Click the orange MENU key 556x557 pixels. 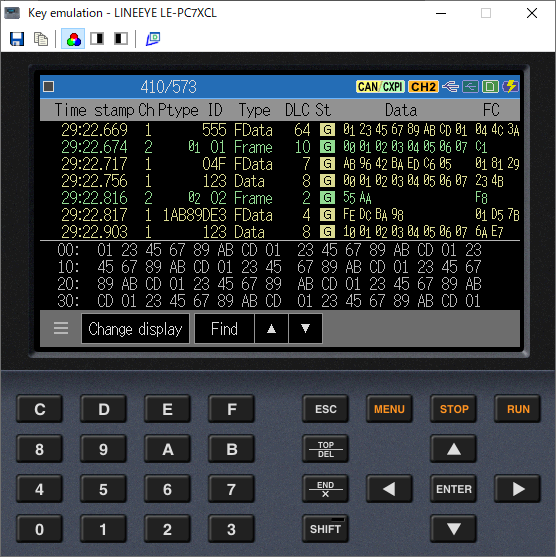point(389,409)
